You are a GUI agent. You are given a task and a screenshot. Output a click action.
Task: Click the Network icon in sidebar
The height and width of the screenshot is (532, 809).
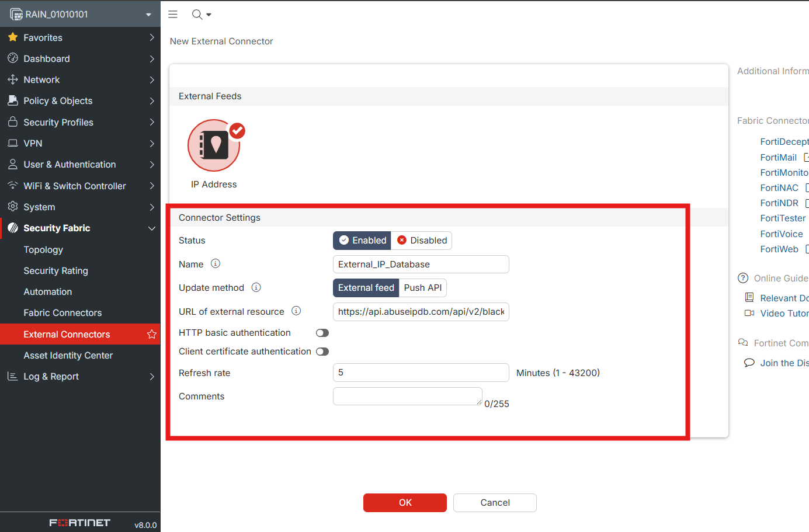tap(13, 79)
